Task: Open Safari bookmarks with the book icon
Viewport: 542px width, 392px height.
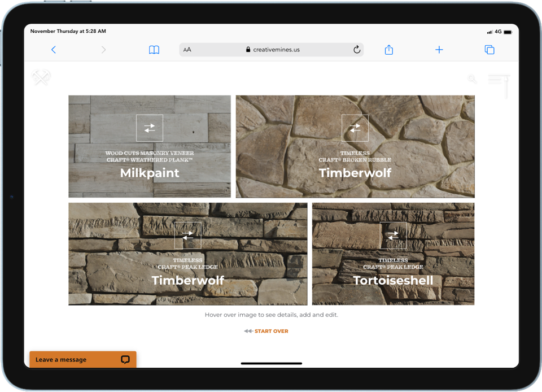Action: 154,50
